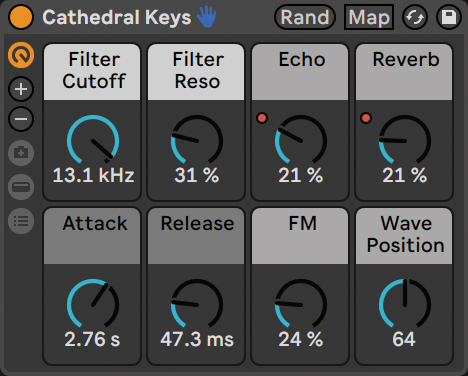
Task: Click the plus icon to add macros
Action: pos(21,89)
